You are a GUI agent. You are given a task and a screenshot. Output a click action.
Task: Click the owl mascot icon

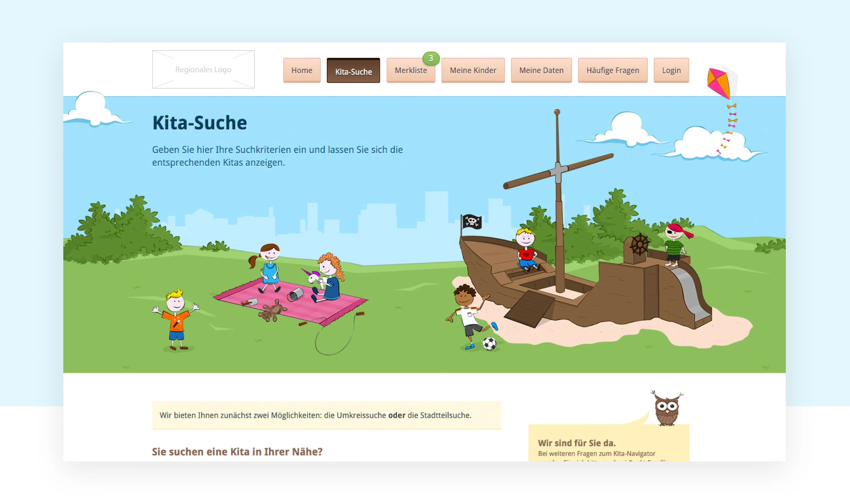click(x=666, y=409)
